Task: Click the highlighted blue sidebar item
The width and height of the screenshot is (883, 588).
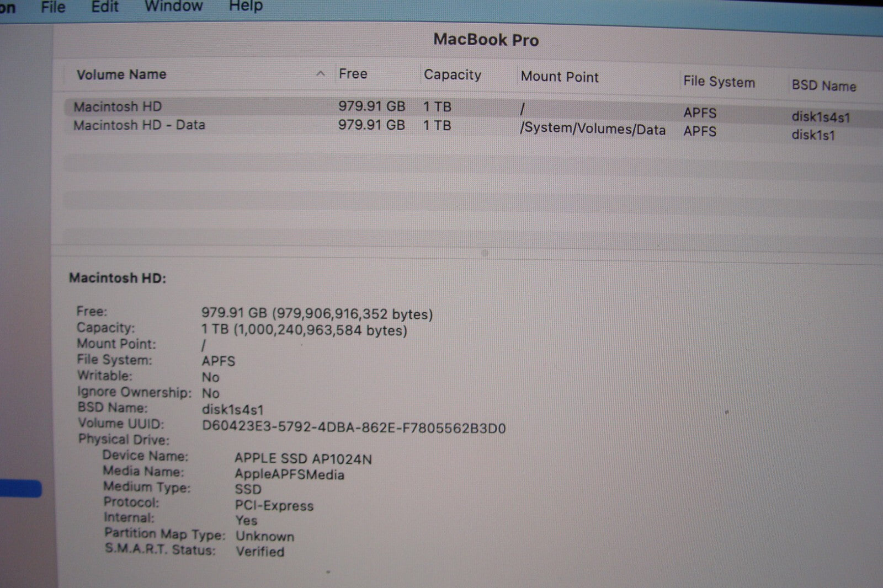Action: (x=20, y=489)
